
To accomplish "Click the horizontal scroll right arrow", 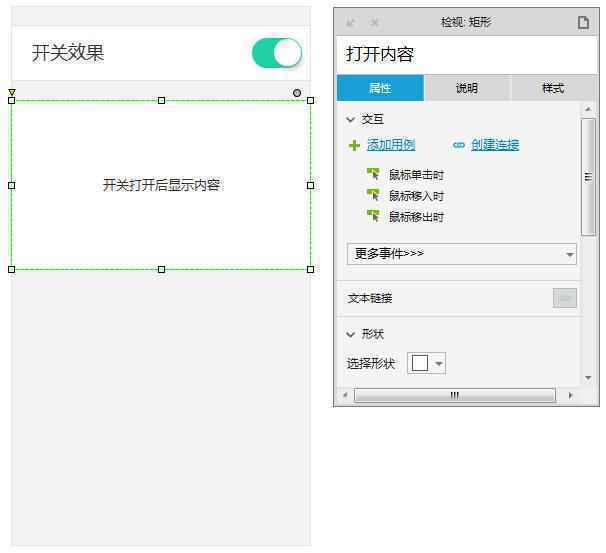I will coord(570,395).
